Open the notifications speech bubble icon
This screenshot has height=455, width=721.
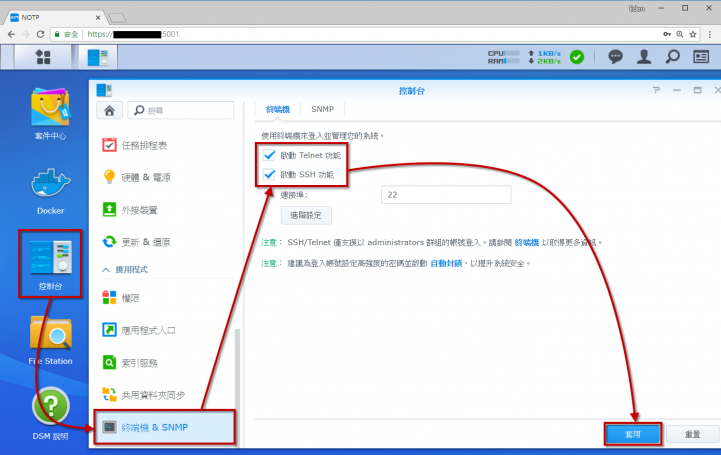(x=615, y=57)
